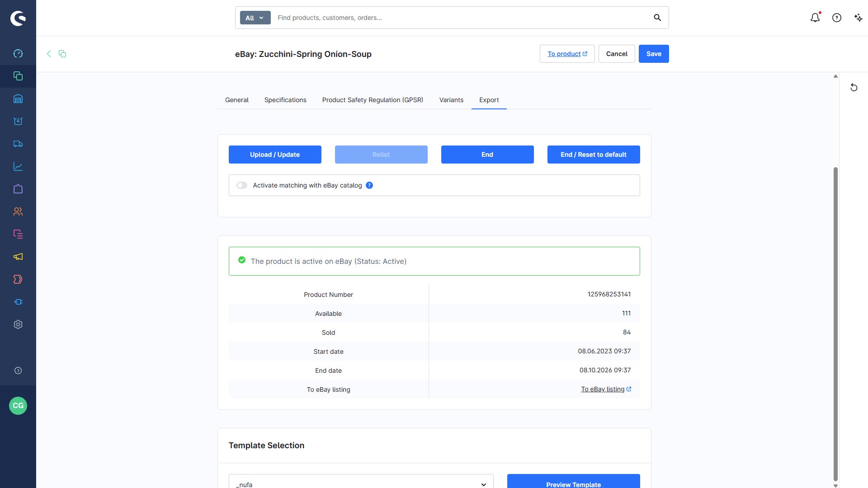The image size is (868, 488).
Task: Open the megaphone marketing icon
Action: point(18,257)
